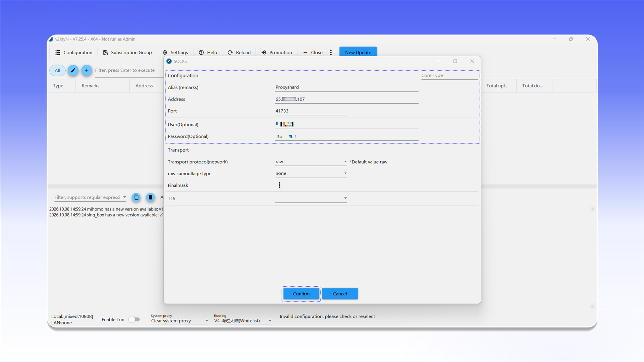
Task: Open the Transport protocol dropdown showing raw
Action: (x=311, y=162)
